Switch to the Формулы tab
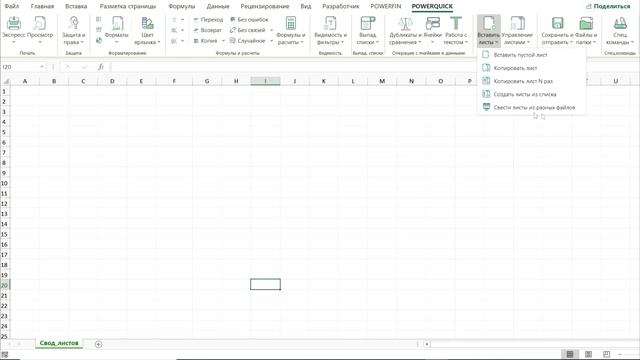 tap(182, 7)
